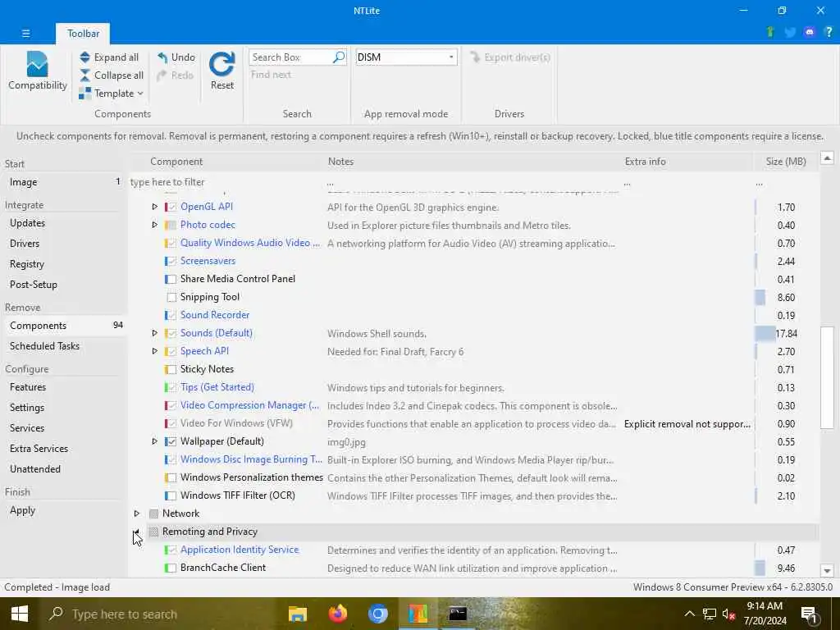The width and height of the screenshot is (840, 630).
Task: Expand the Photo codec node
Action: pos(154,225)
